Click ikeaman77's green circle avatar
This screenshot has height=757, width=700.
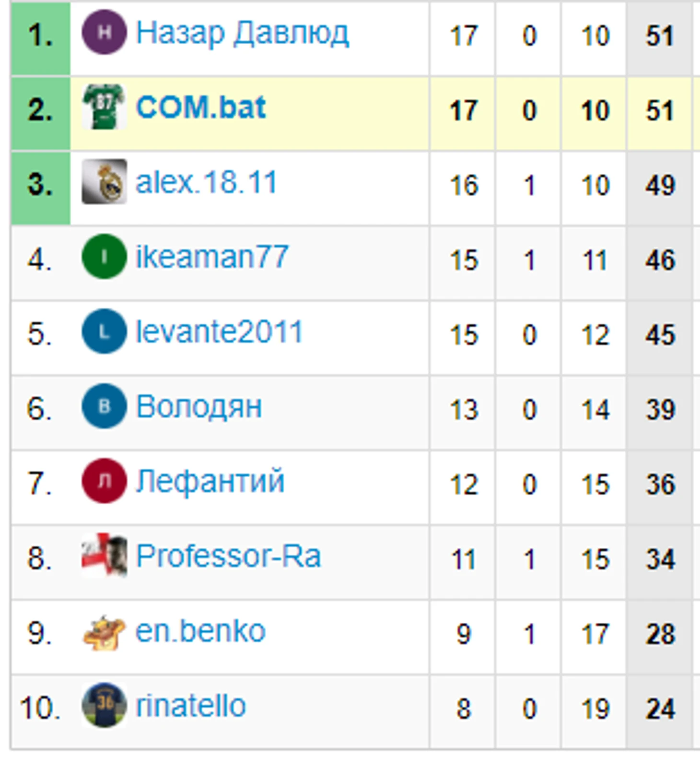[104, 257]
